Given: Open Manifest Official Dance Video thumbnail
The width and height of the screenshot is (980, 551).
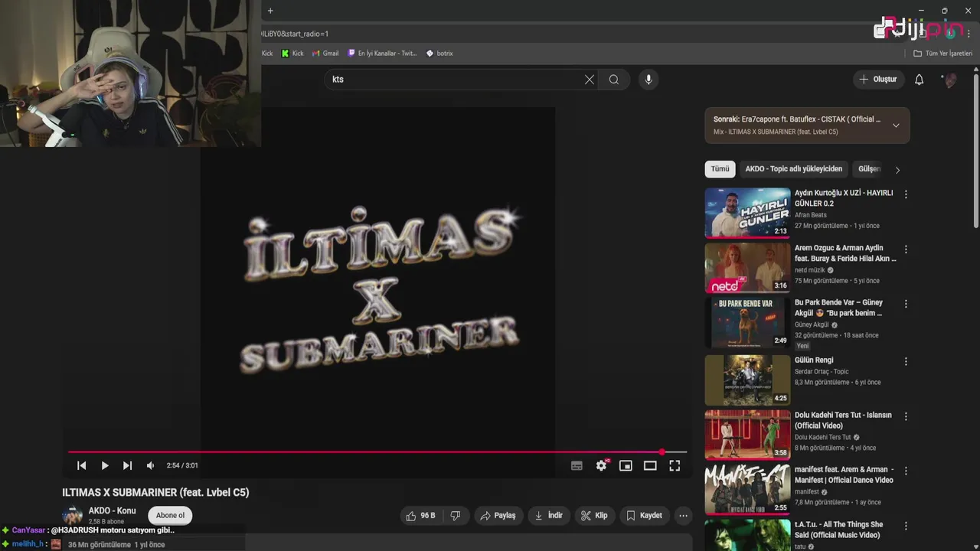Looking at the screenshot, I should point(747,490).
